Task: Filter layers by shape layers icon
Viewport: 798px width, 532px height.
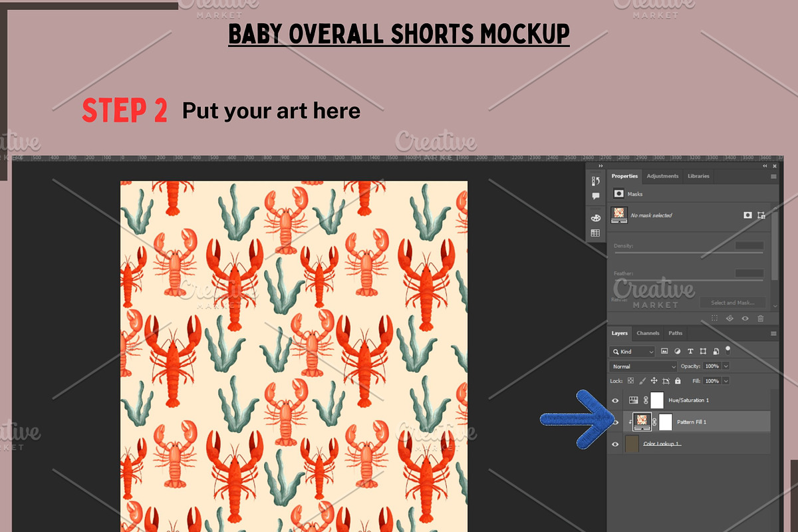Action: click(703, 351)
